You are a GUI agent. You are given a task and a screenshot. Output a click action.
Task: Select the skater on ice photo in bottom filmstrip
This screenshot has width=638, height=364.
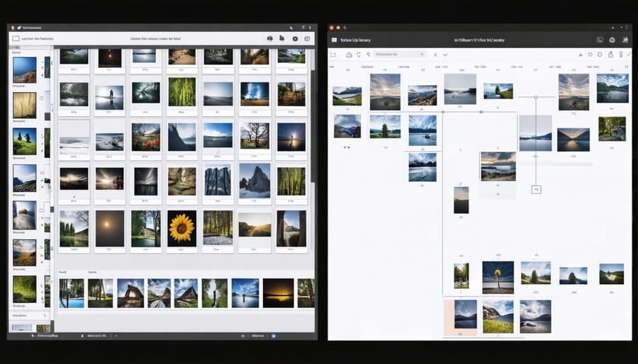pyautogui.click(x=245, y=293)
